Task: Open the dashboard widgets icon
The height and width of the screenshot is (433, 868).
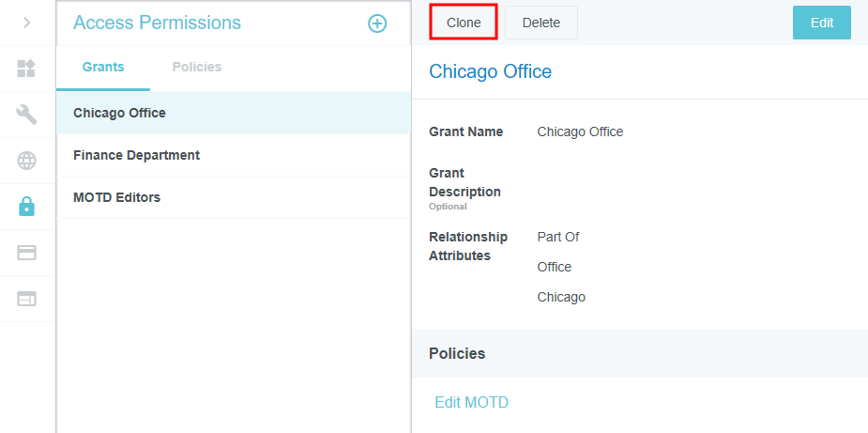Action: [x=26, y=69]
